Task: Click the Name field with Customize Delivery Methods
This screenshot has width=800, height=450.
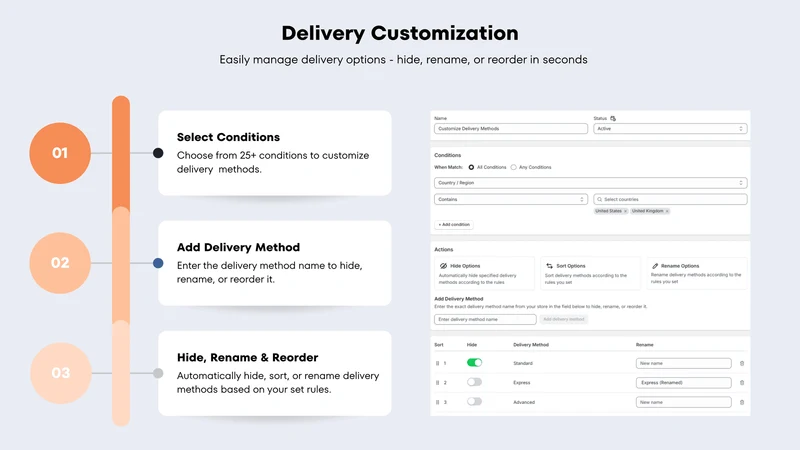Action: pyautogui.click(x=511, y=129)
